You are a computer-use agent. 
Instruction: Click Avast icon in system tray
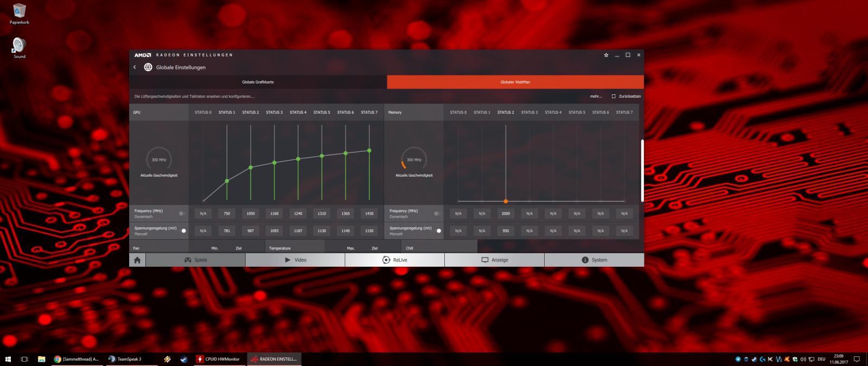pos(787,359)
